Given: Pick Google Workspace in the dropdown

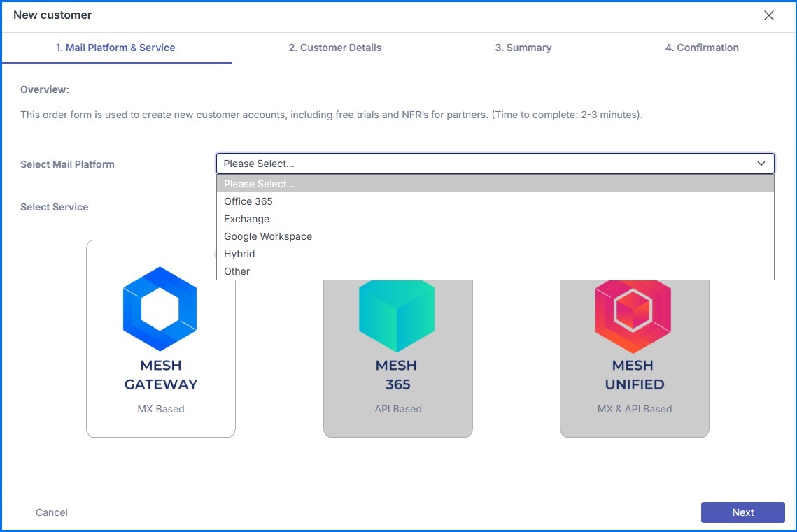Looking at the screenshot, I should pos(268,236).
